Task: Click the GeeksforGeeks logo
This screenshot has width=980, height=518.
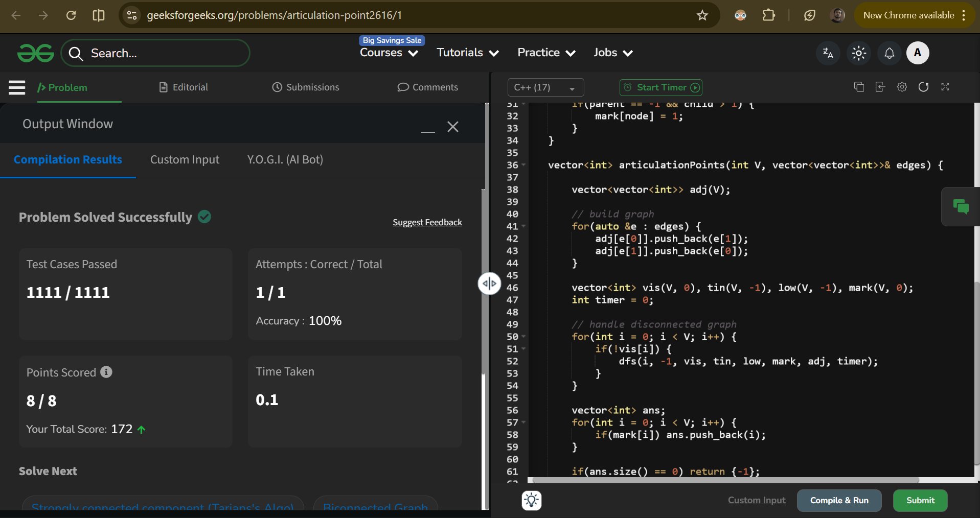Action: (35, 53)
